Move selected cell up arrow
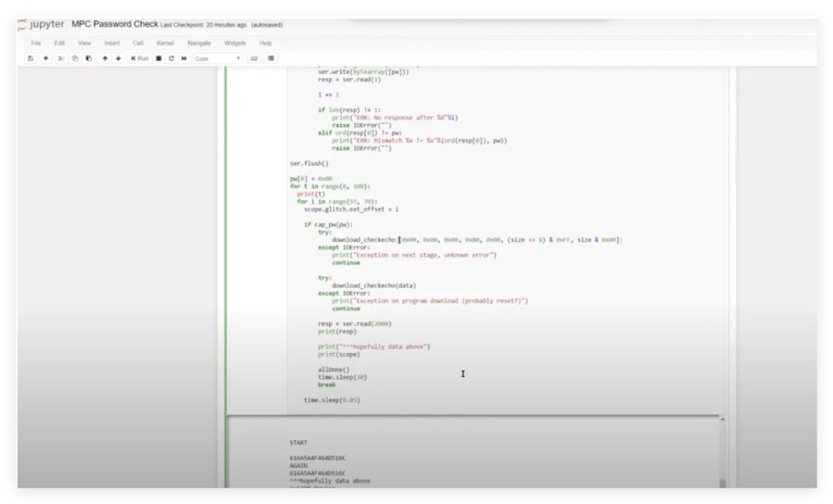Image resolution: width=833 pixels, height=504 pixels. click(105, 59)
